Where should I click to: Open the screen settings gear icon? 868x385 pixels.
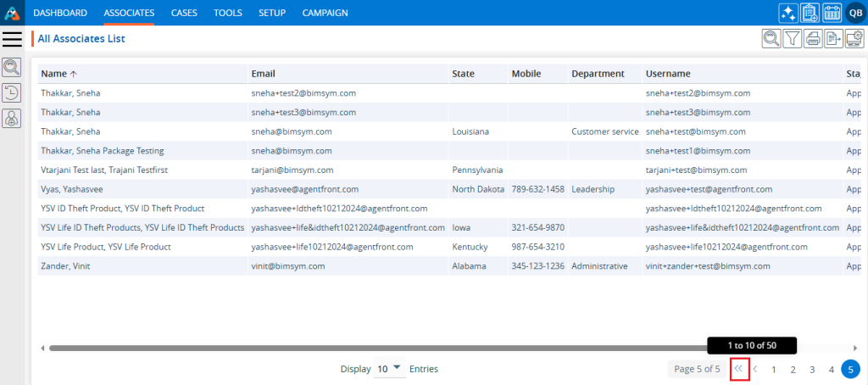854,38
